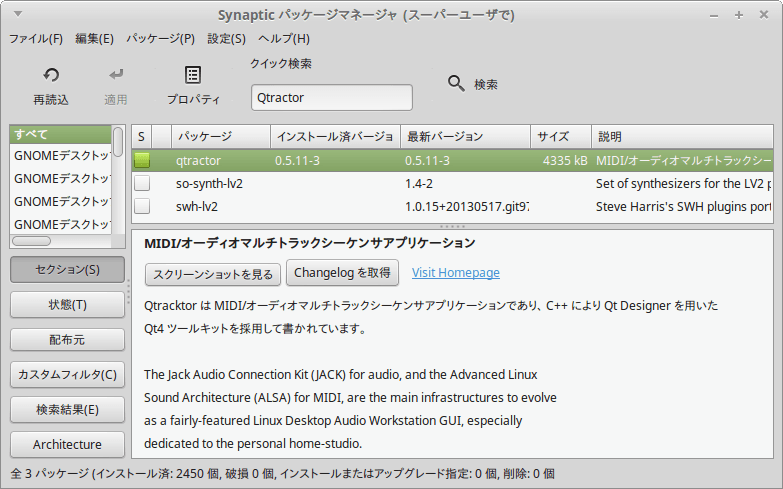Click the quick search field containing Qtractor
The width and height of the screenshot is (783, 489).
pyautogui.click(x=332, y=97)
